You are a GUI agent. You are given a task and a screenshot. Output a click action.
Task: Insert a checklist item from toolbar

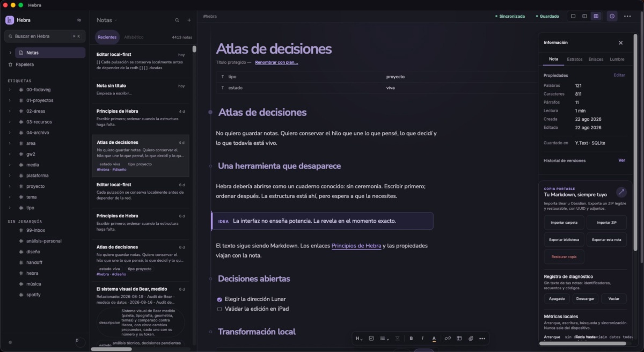(371, 338)
